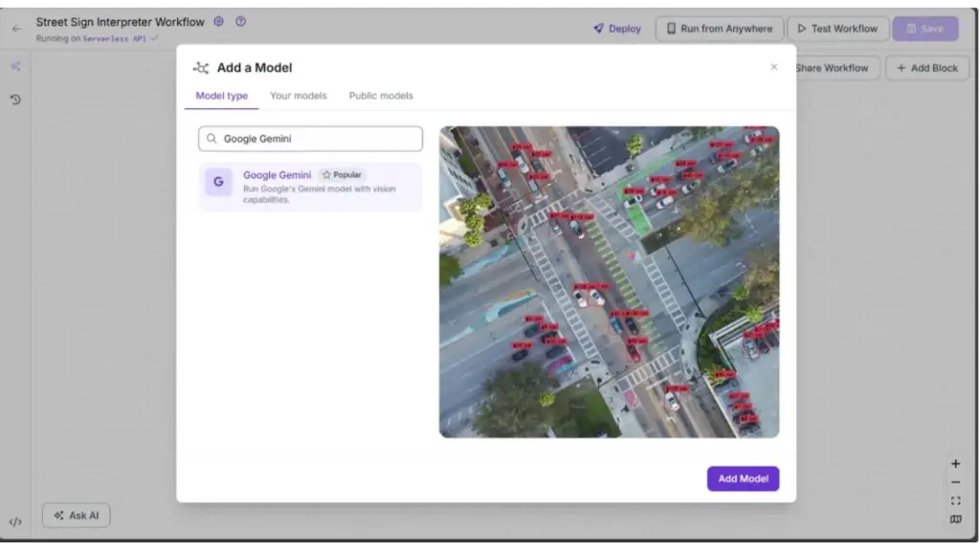
Task: Toggle the minimap icon
Action: pyautogui.click(x=956, y=519)
